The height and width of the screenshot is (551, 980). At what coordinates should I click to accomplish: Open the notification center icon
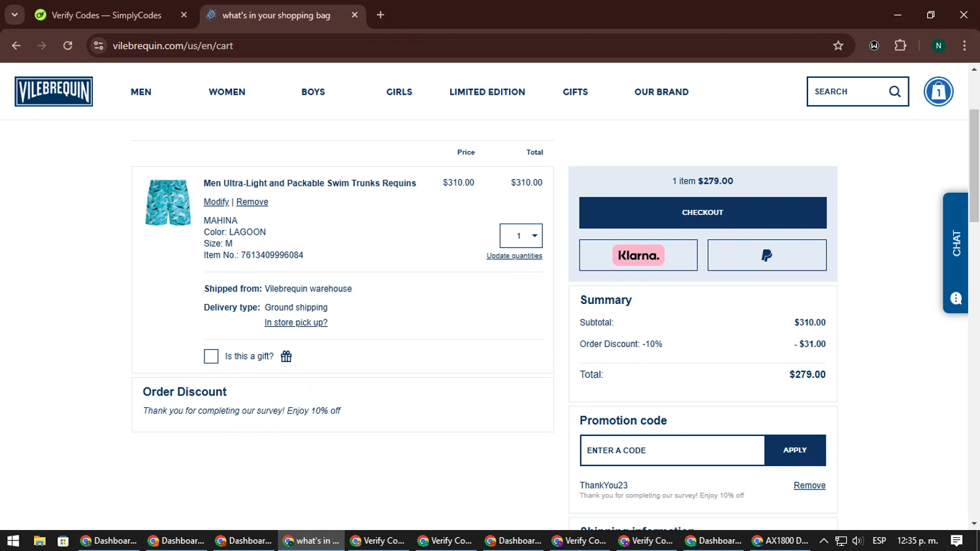coord(956,541)
